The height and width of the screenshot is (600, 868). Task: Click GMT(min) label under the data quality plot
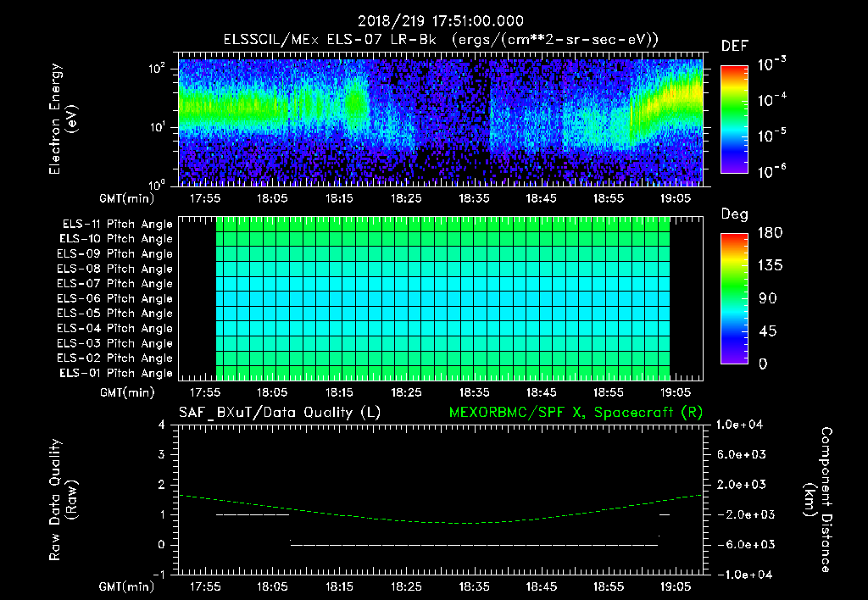point(127,586)
